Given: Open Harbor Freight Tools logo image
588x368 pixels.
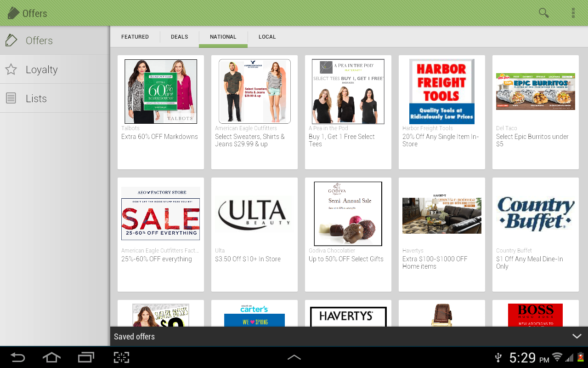Looking at the screenshot, I should click(442, 92).
